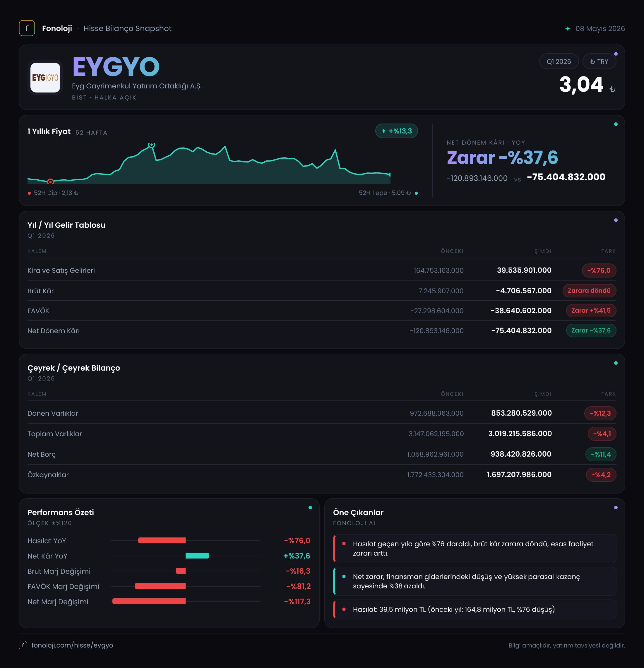
Task: Click the red dot next to 52H Dip
Action: [x=29, y=193]
